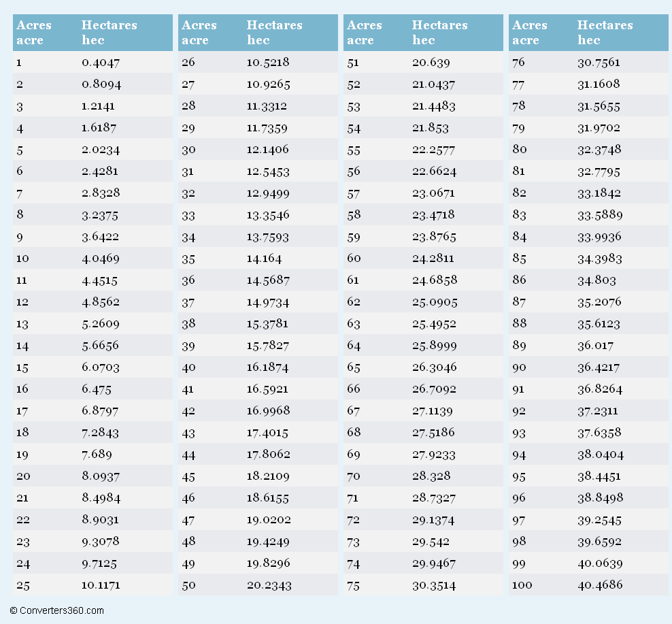This screenshot has height=624, width=672.
Task: Click the Acres header above row 51
Action: (365, 33)
